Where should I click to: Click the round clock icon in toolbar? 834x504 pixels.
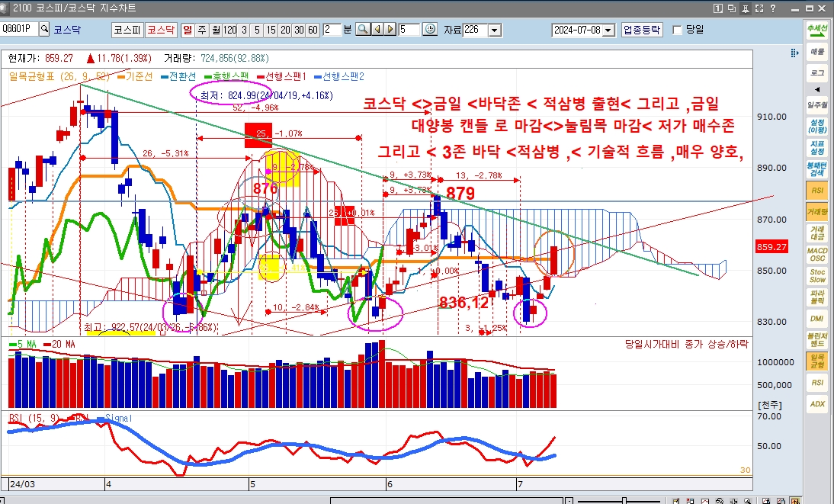click(430, 30)
